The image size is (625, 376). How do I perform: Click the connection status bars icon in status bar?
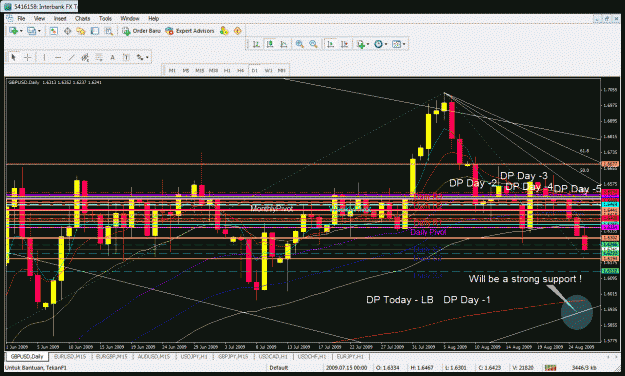pyautogui.click(x=550, y=368)
